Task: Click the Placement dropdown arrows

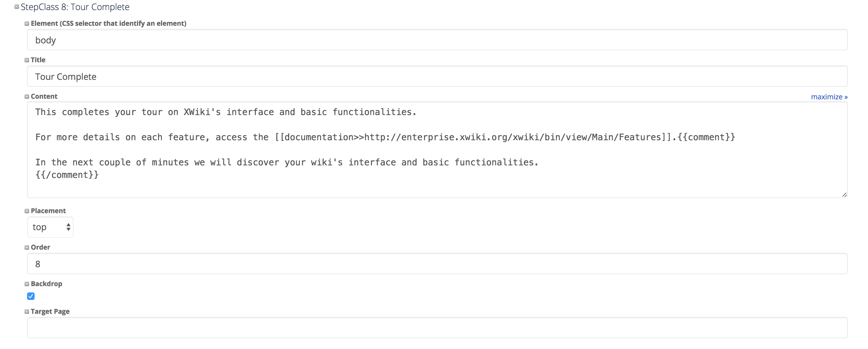Action: pyautogui.click(x=68, y=227)
